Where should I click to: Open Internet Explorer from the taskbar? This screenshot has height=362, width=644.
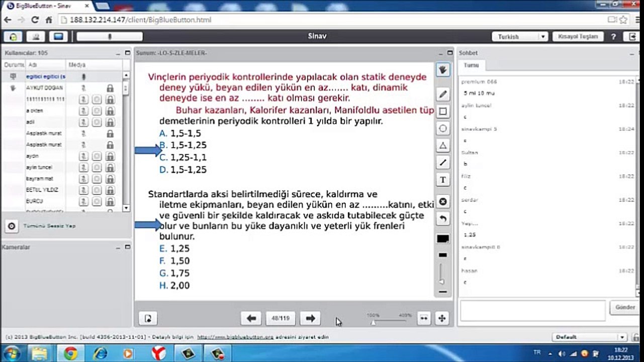pos(100,354)
